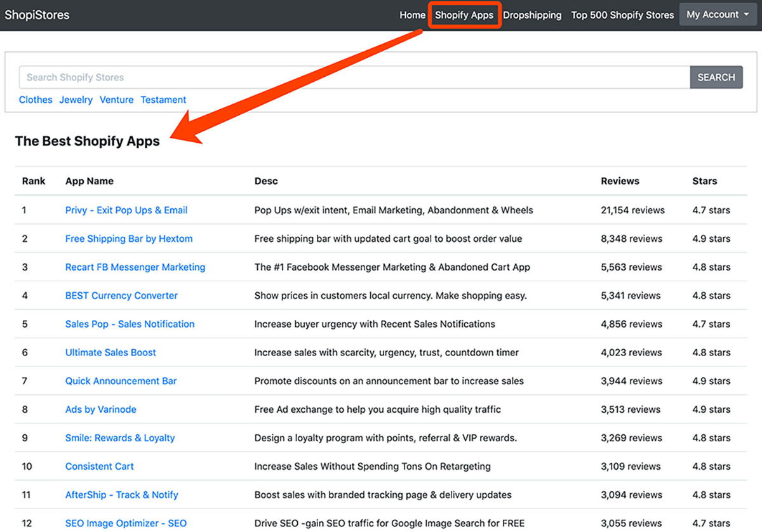Select the Testament suggestion link
The image size is (762, 532).
coord(163,100)
